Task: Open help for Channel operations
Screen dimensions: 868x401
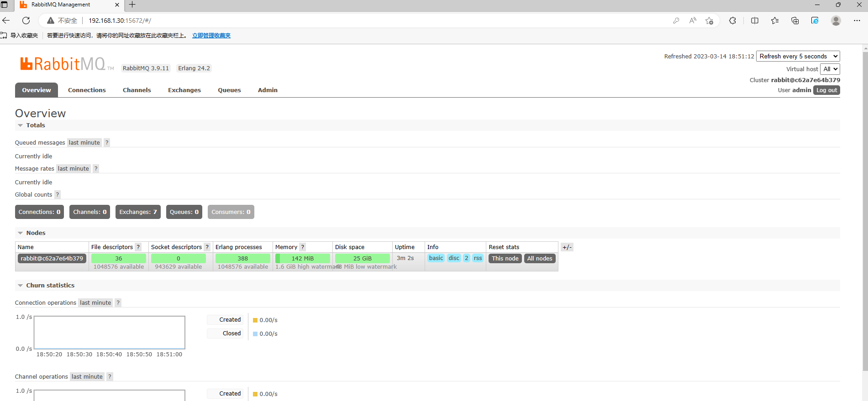Action: pyautogui.click(x=110, y=377)
